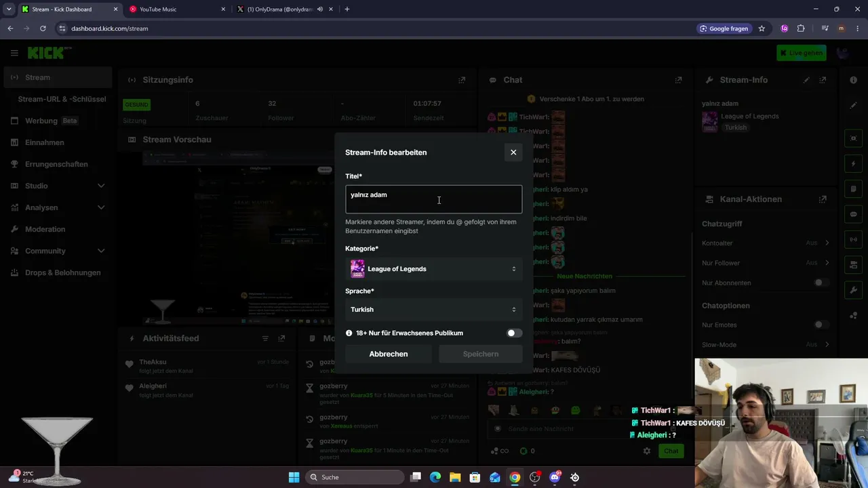Pop out the Kanal-Aktionen panel

[823, 199]
